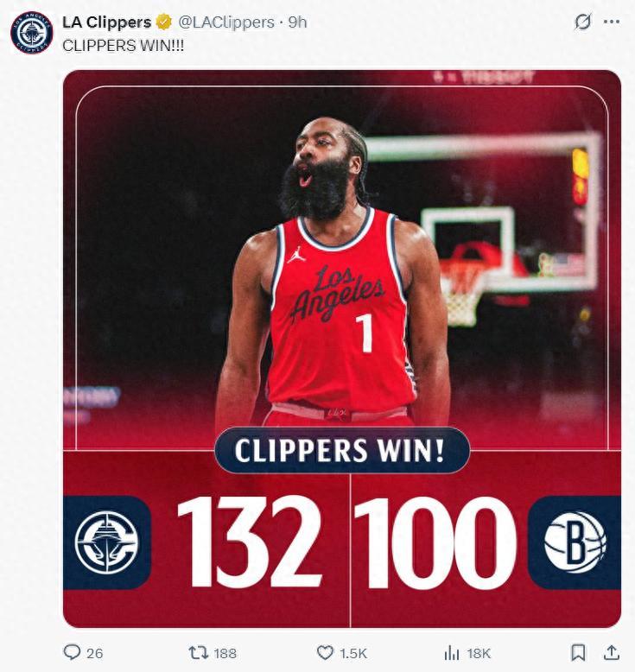Image resolution: width=635 pixels, height=672 pixels.
Task: Open the LA Clippers profile avatar
Action: [x=32, y=33]
